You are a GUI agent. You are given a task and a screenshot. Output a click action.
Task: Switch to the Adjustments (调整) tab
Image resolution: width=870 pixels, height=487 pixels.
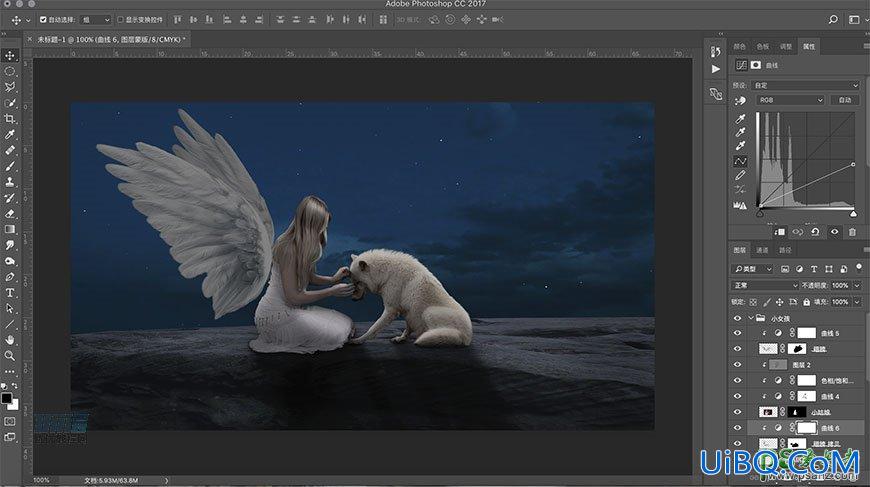coord(786,47)
